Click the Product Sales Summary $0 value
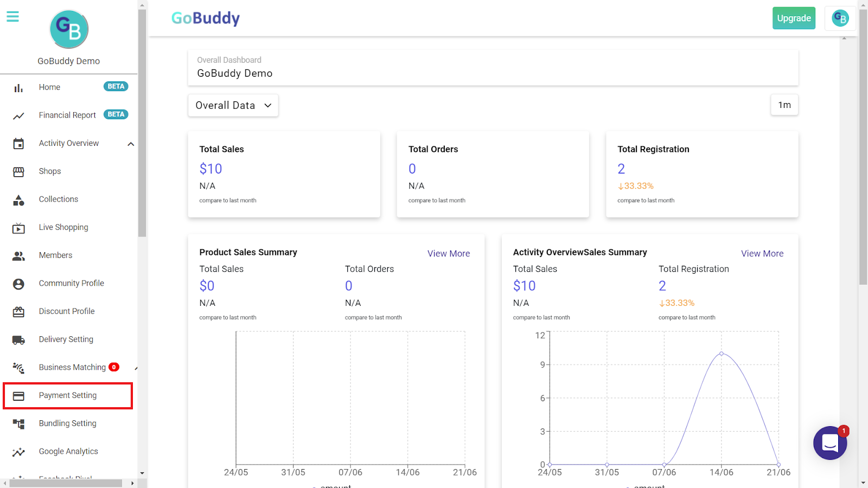868x488 pixels. 207,286
